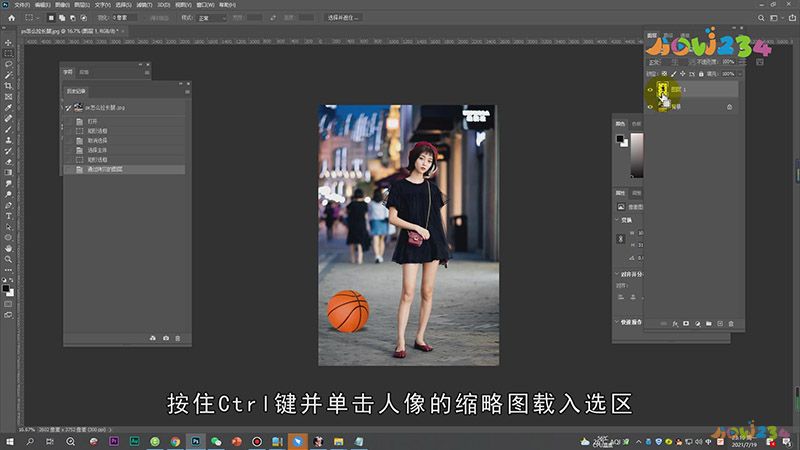Select the Eyedropper tool

click(x=8, y=108)
